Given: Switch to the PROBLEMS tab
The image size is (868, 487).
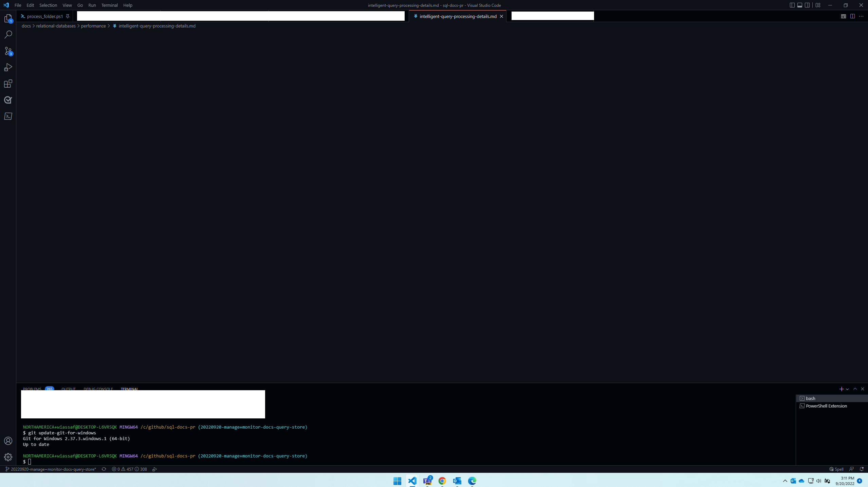Looking at the screenshot, I should 32,389.
